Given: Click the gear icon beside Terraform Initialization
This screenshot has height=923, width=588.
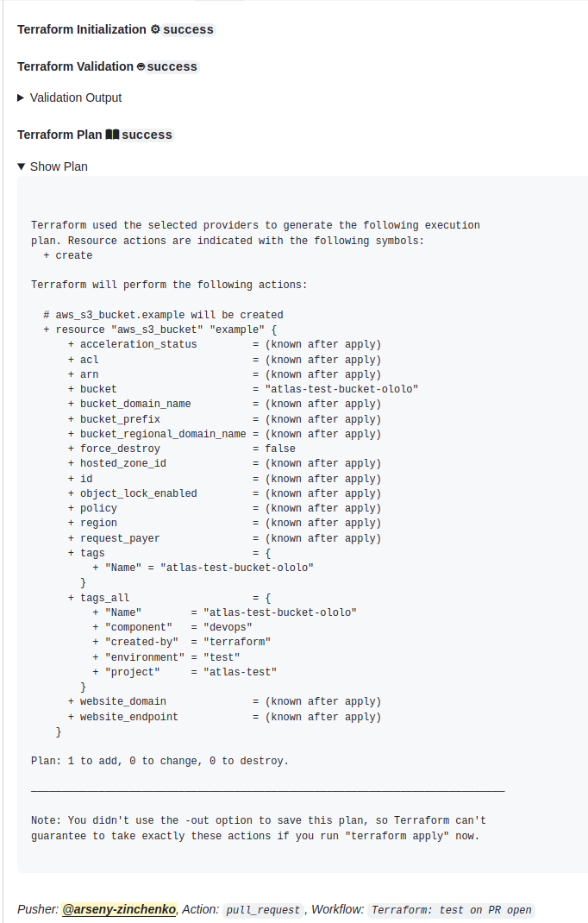Looking at the screenshot, I should click(155, 29).
